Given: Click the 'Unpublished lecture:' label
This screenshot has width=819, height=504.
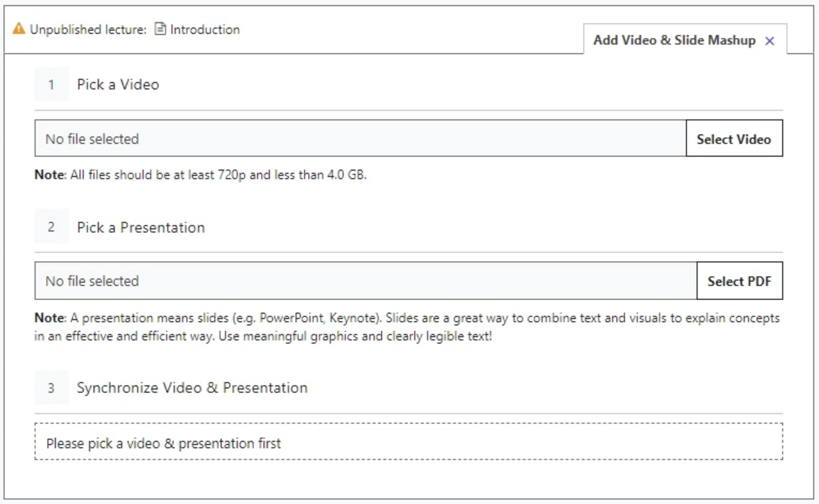Looking at the screenshot, I should click(x=88, y=30).
